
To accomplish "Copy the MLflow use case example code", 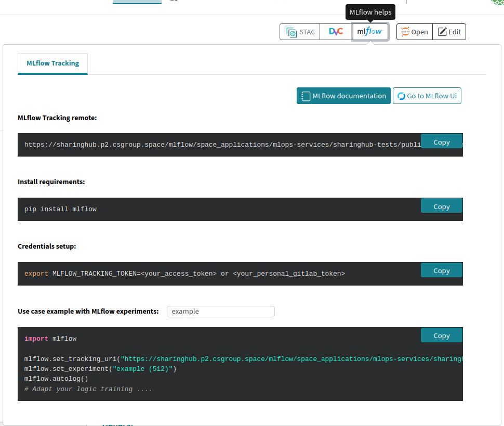I will tap(441, 335).
